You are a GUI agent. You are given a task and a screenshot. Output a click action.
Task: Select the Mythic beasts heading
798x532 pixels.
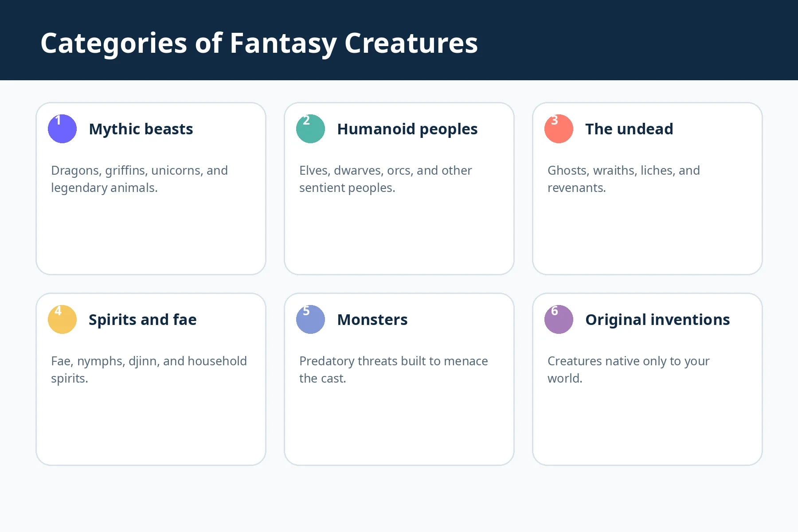pyautogui.click(x=141, y=129)
